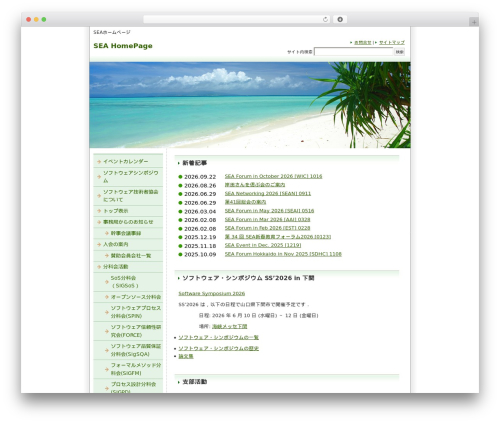Open the お問合せ link in header
Image resolution: width=500 pixels, height=423 pixels.
[x=363, y=42]
